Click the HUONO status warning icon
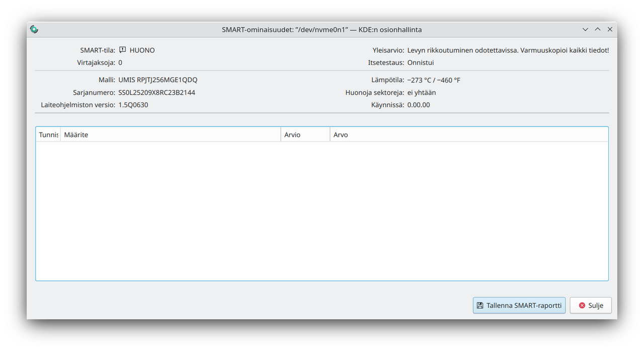Image resolution: width=644 pixels, height=351 pixels. 123,50
